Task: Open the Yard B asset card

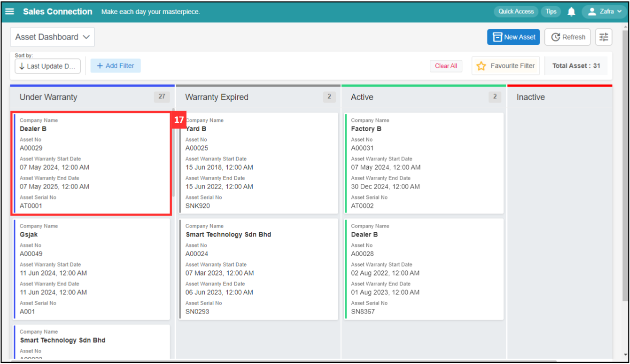Action: [x=259, y=163]
